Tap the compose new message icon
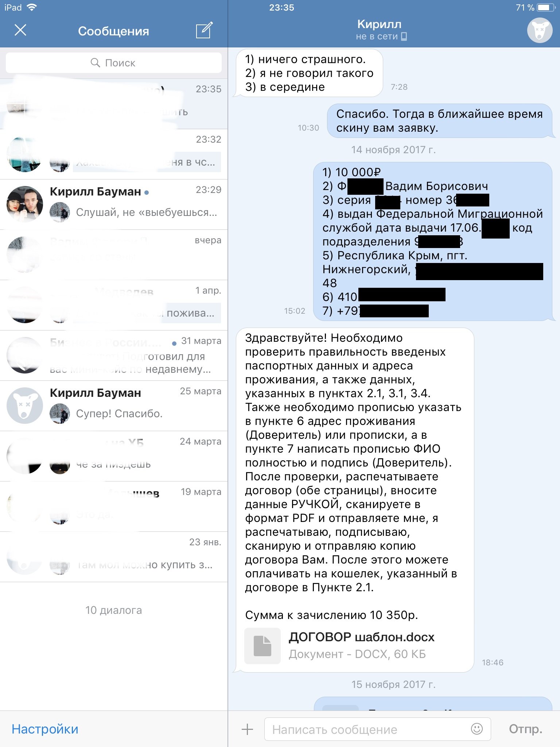Image resolution: width=560 pixels, height=747 pixels. (204, 30)
